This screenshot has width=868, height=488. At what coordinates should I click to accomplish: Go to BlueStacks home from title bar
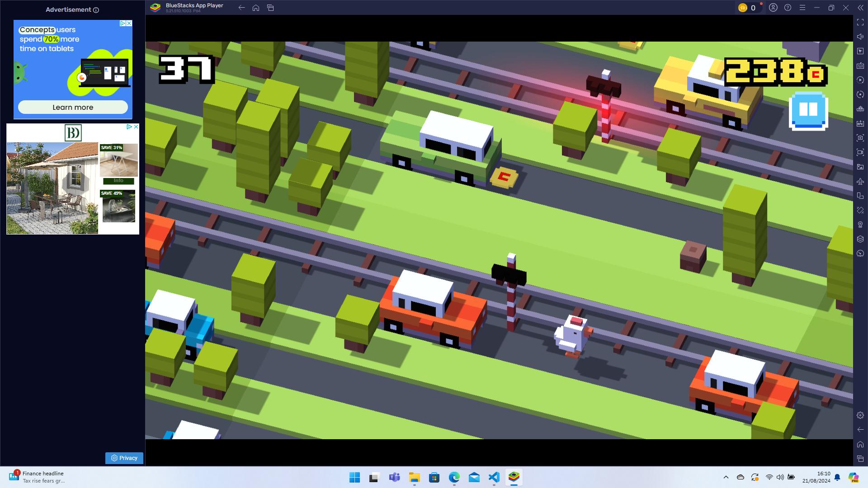(256, 8)
